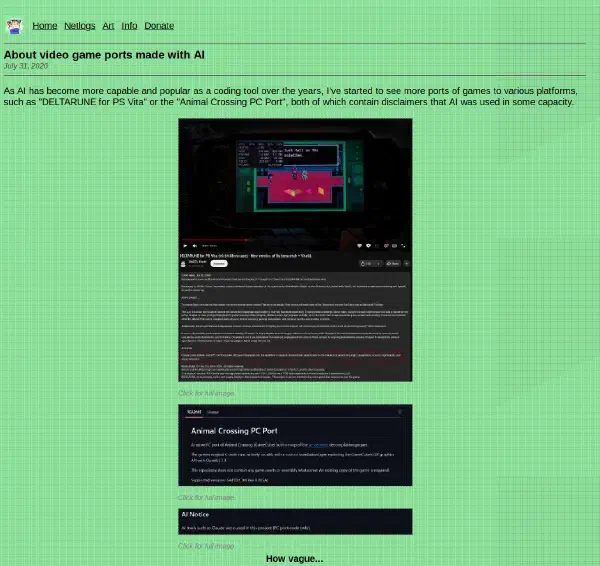Open the Donate link
The width and height of the screenshot is (600, 566).
(x=159, y=26)
